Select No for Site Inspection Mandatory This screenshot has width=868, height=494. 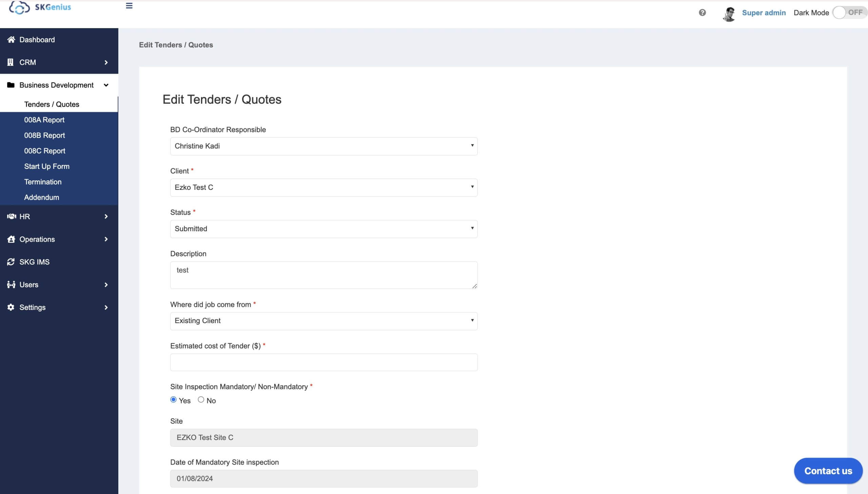tap(200, 400)
